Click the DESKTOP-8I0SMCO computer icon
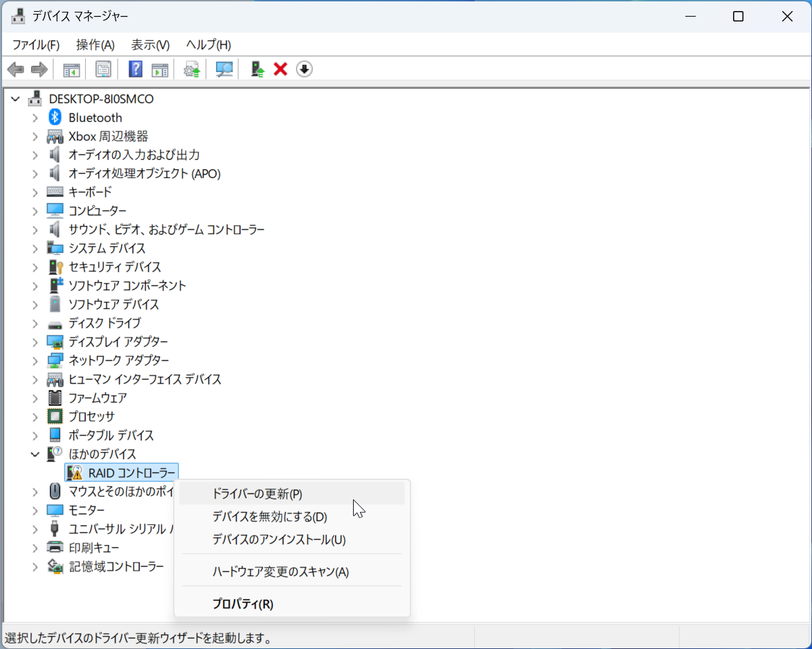The height and width of the screenshot is (649, 812). [35, 98]
